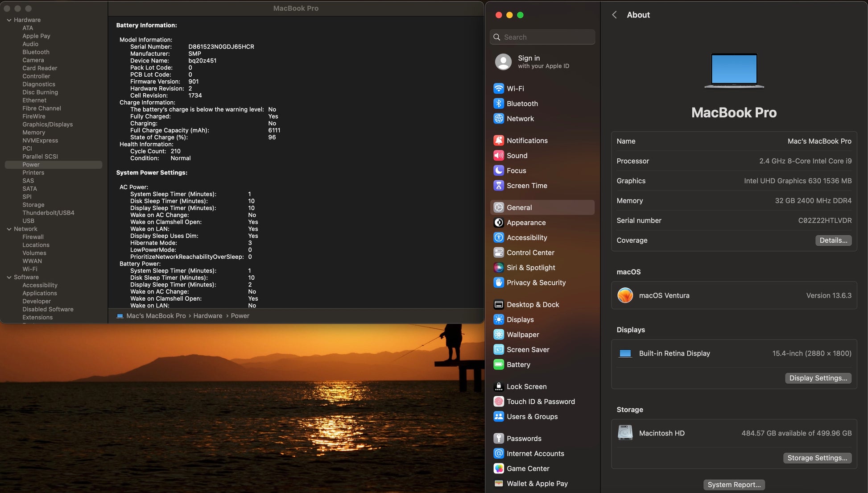868x493 pixels.
Task: Collapse the Hardware tree section
Action: point(9,20)
